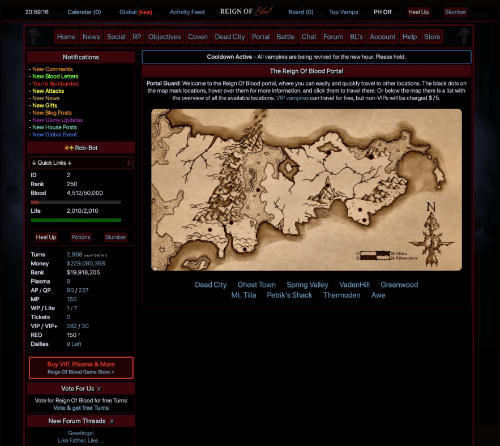
Task: Click Slumber in the top bar
Action: 455,12
